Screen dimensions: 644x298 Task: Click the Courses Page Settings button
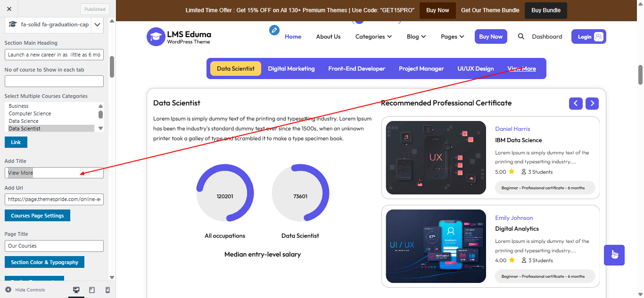37,216
